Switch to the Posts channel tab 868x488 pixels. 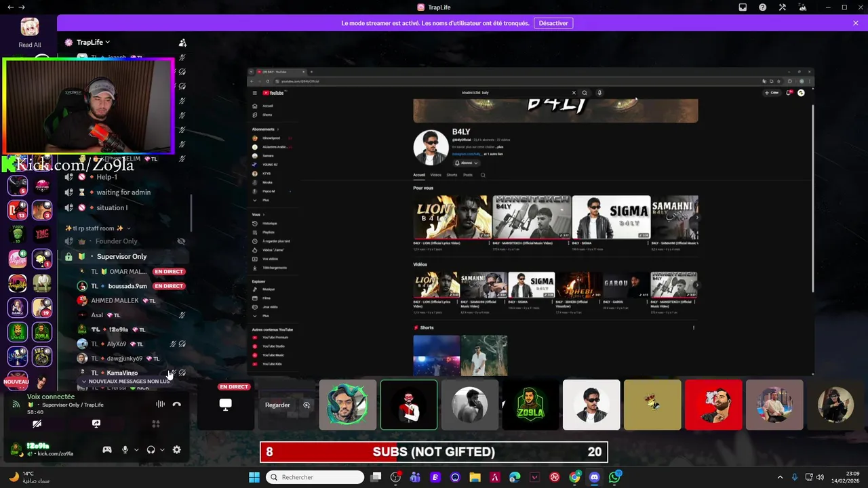coord(468,175)
